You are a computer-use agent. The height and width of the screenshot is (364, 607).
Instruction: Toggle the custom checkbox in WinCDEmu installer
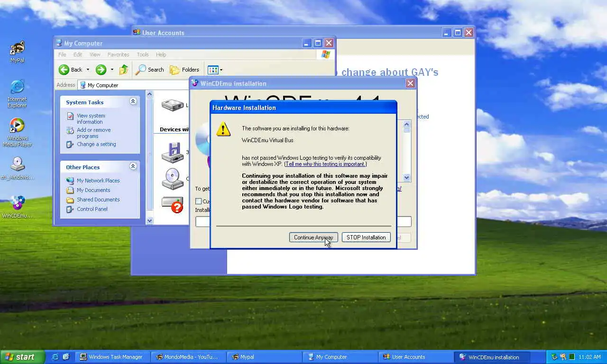(198, 201)
